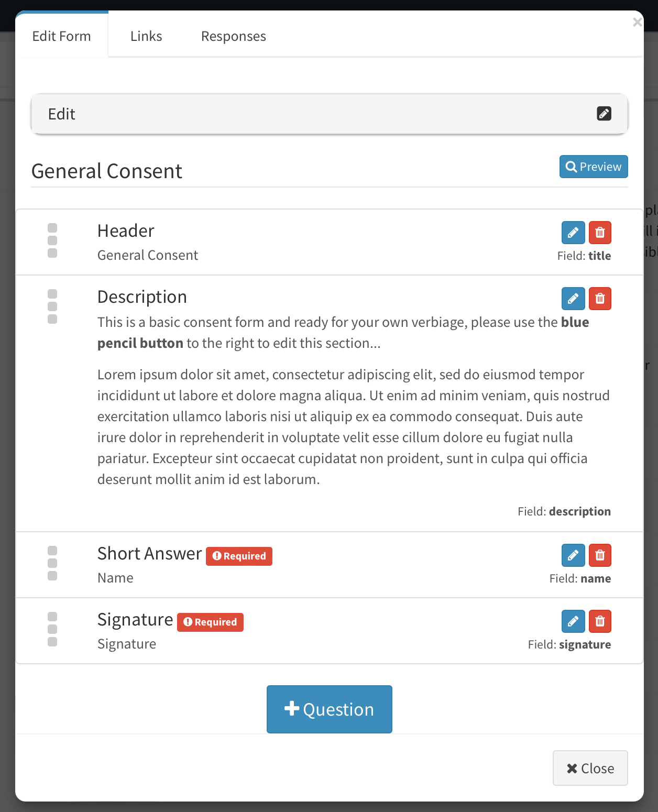Viewport: 658px width, 812px height.
Task: Expand the Edit panel header
Action: tap(314, 114)
